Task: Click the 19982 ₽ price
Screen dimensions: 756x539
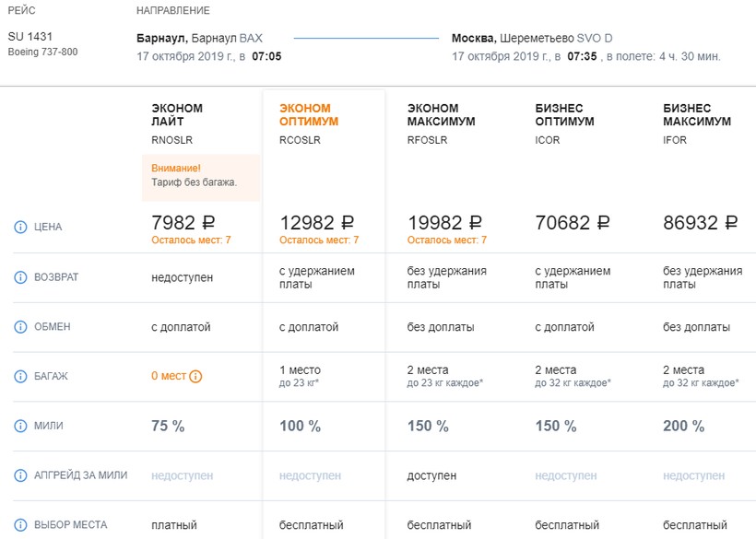Action: click(x=445, y=223)
